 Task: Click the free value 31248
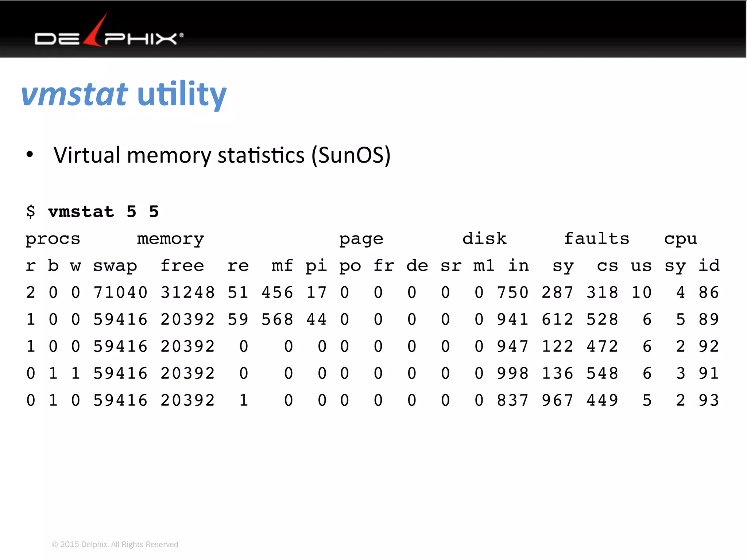coord(187,292)
